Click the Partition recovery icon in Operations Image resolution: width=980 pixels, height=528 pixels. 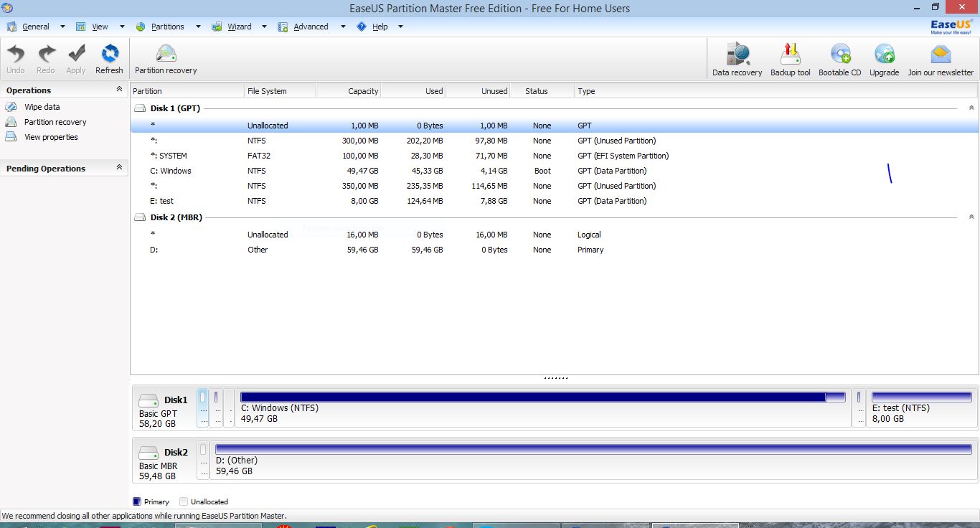click(x=11, y=122)
